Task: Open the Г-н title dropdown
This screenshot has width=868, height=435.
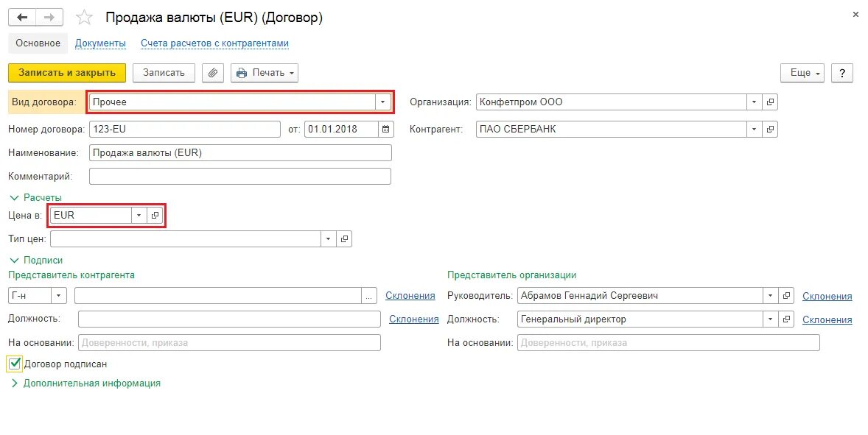Action: [59, 296]
